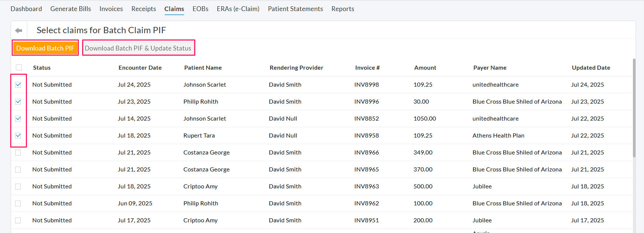Open the Patient Statements tab
This screenshot has width=644, height=233.
(x=295, y=9)
